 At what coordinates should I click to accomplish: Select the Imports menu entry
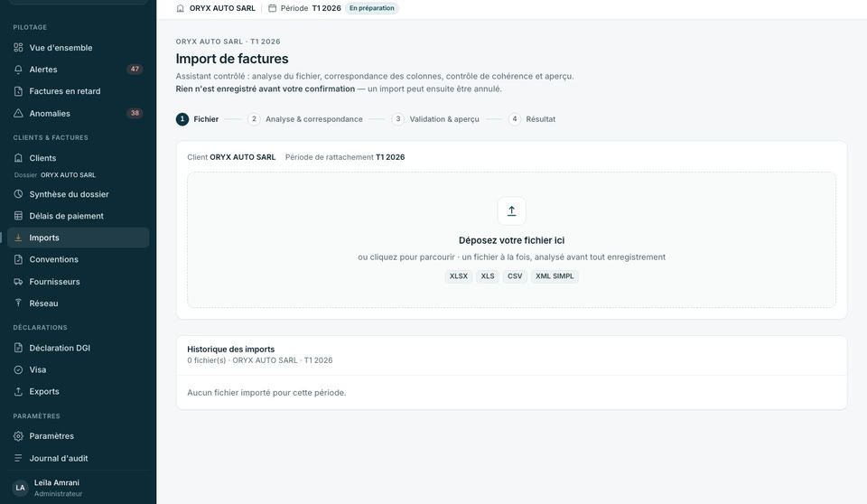pos(78,238)
